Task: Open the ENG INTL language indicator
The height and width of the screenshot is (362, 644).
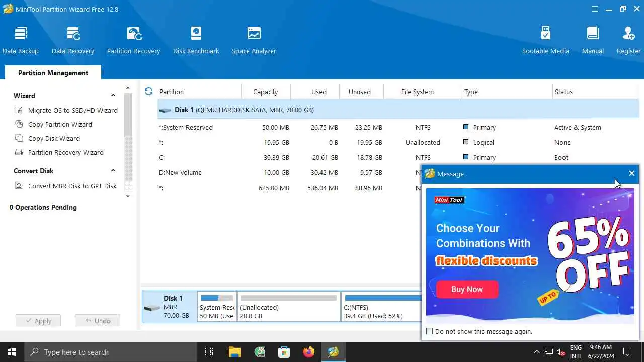Action: 576,352
